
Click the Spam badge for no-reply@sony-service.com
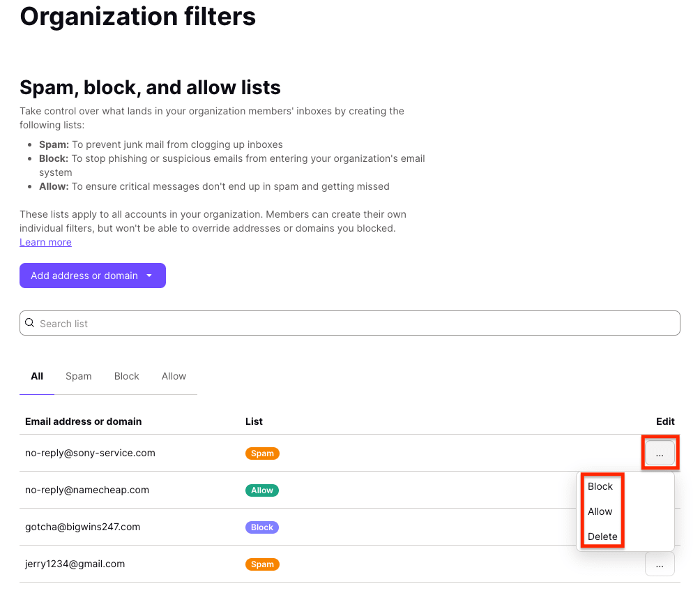click(262, 453)
